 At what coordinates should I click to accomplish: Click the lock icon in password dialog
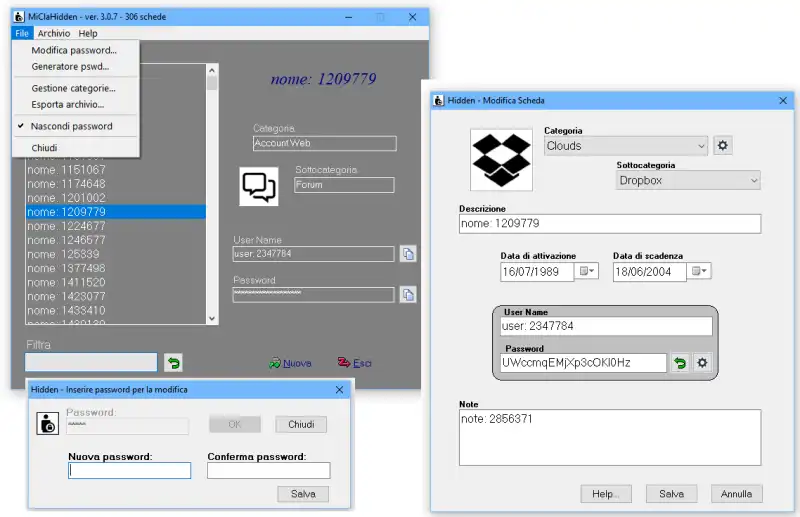(47, 423)
